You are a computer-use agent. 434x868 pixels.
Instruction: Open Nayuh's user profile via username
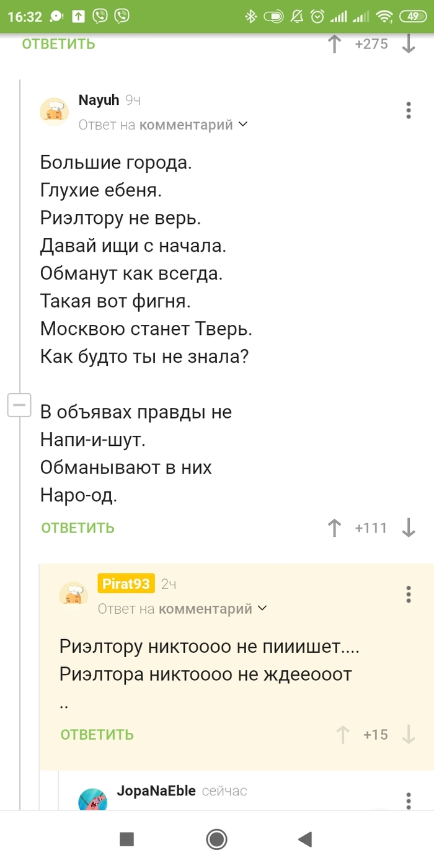coord(98,99)
